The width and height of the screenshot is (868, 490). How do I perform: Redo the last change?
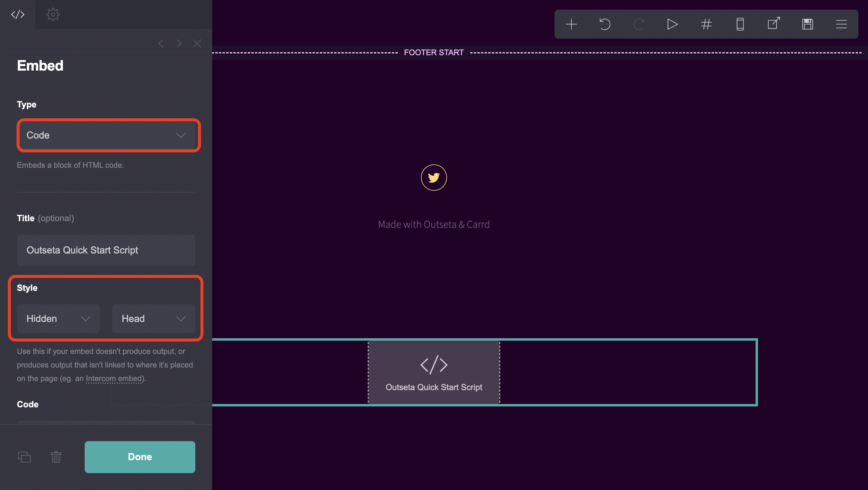pos(639,24)
